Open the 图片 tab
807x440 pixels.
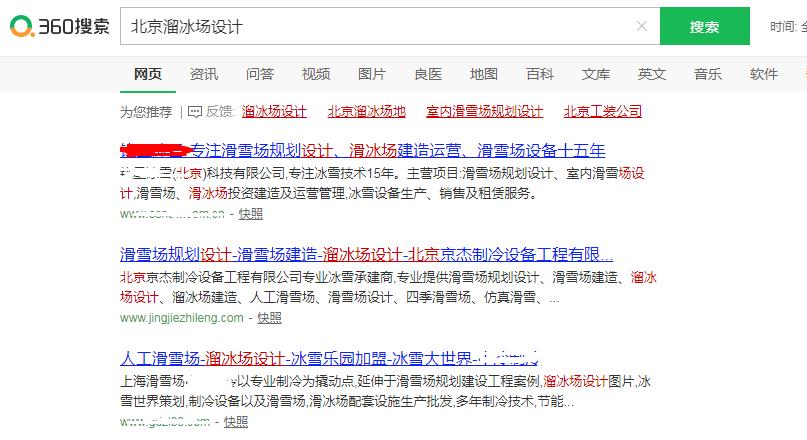(372, 74)
